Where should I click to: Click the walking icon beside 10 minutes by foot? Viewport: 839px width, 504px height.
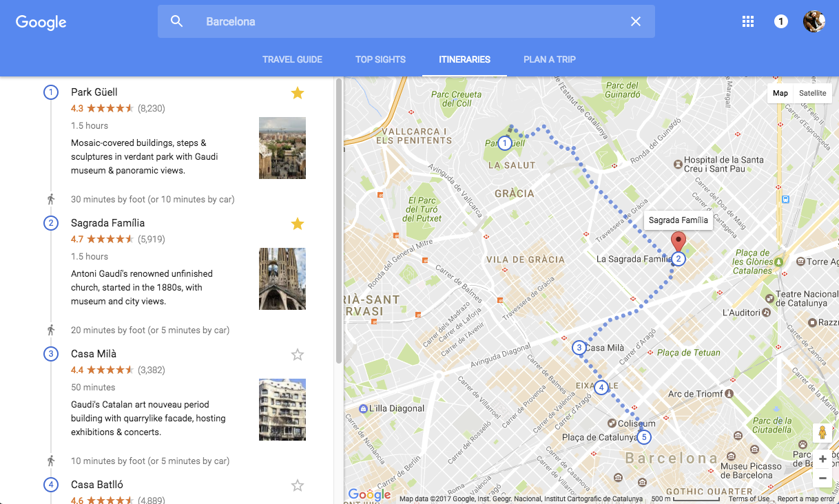[51, 461]
